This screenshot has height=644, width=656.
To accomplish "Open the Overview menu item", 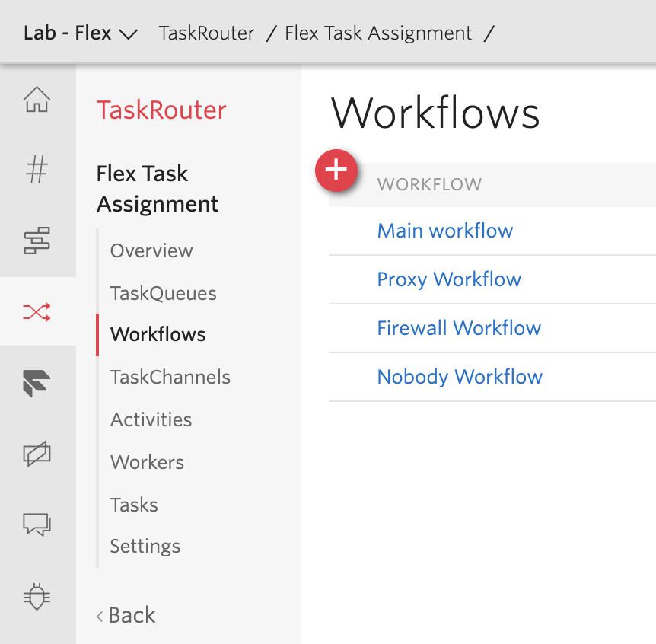I will [x=151, y=250].
